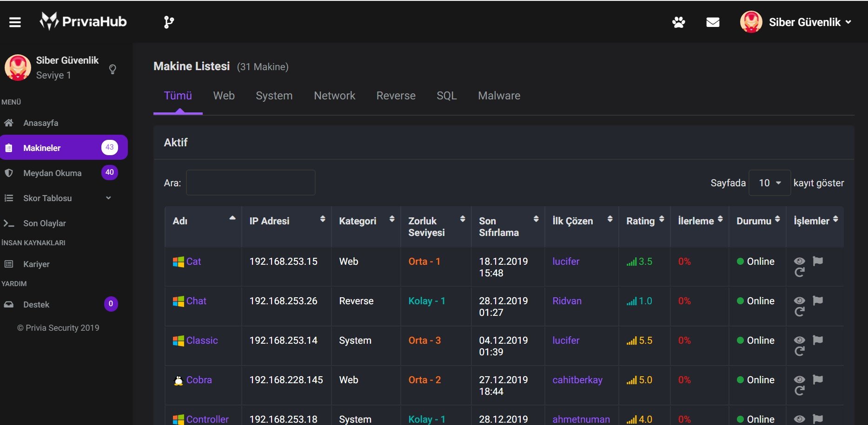Screen dimensions: 868x425
Task: Switch to the Reverse tab
Action: point(396,96)
